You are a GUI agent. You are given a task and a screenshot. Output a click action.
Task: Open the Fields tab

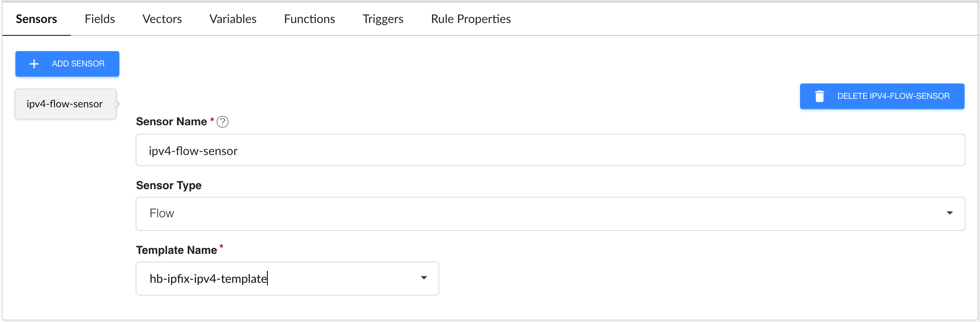(x=100, y=19)
